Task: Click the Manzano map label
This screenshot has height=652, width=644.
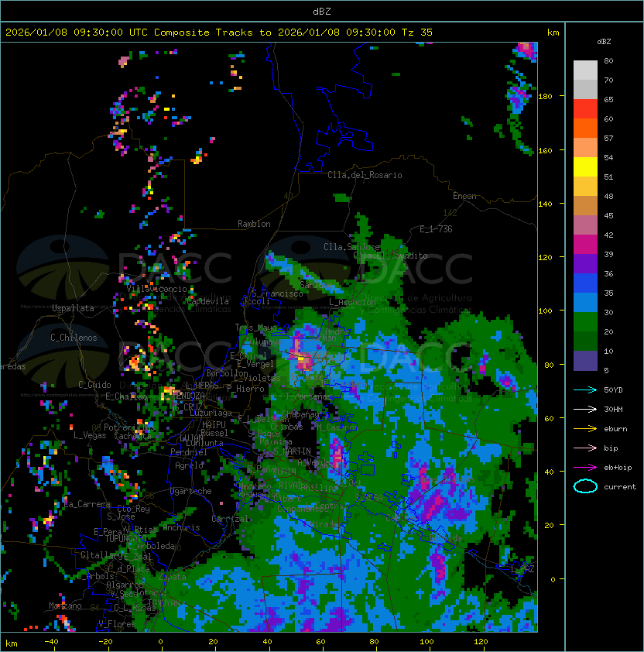Action: [65, 606]
